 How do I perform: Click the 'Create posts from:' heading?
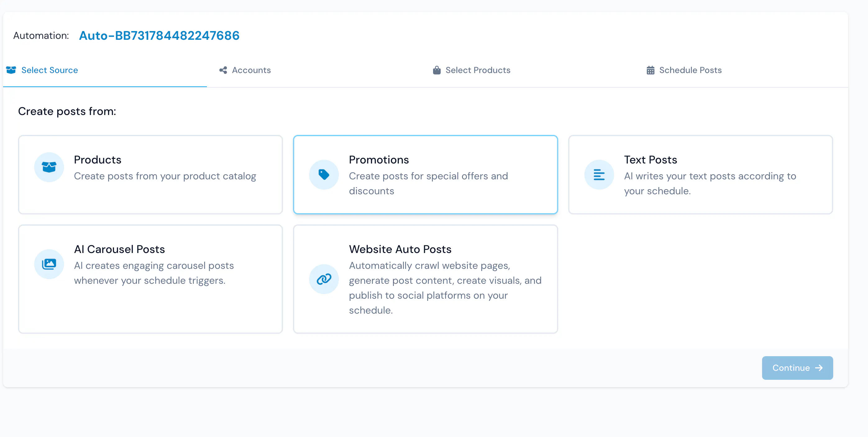pos(67,111)
